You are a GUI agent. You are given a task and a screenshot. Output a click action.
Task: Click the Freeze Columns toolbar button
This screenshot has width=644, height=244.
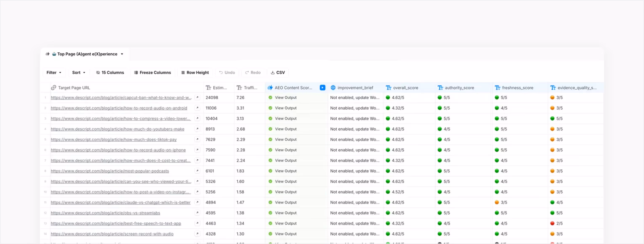[153, 72]
